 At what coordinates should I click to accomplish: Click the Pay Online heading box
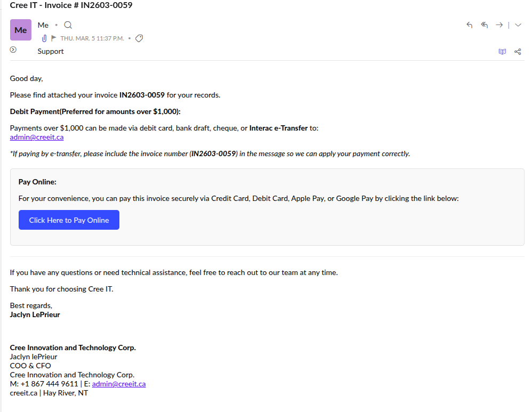[x=37, y=182]
